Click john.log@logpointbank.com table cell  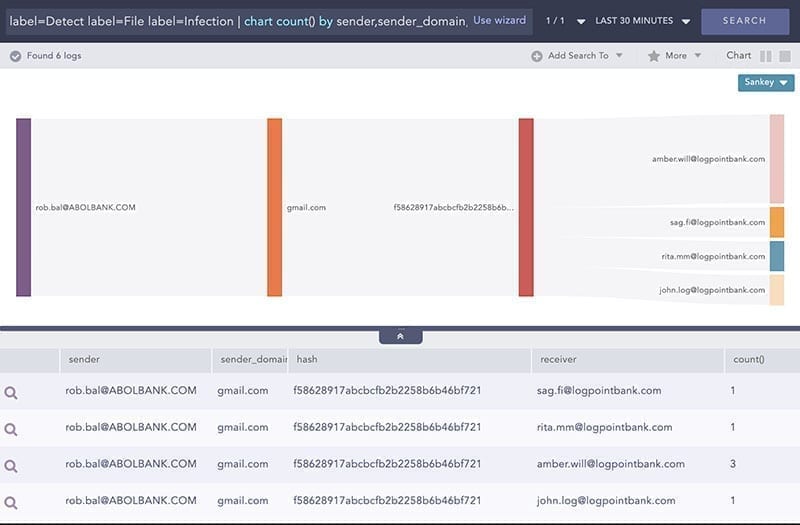pyautogui.click(x=606, y=501)
